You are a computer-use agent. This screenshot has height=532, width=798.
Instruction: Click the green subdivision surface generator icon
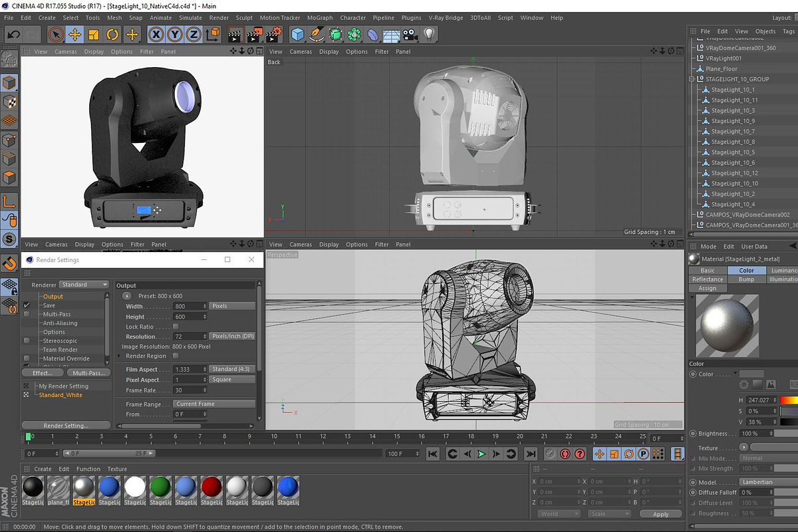tap(336, 35)
